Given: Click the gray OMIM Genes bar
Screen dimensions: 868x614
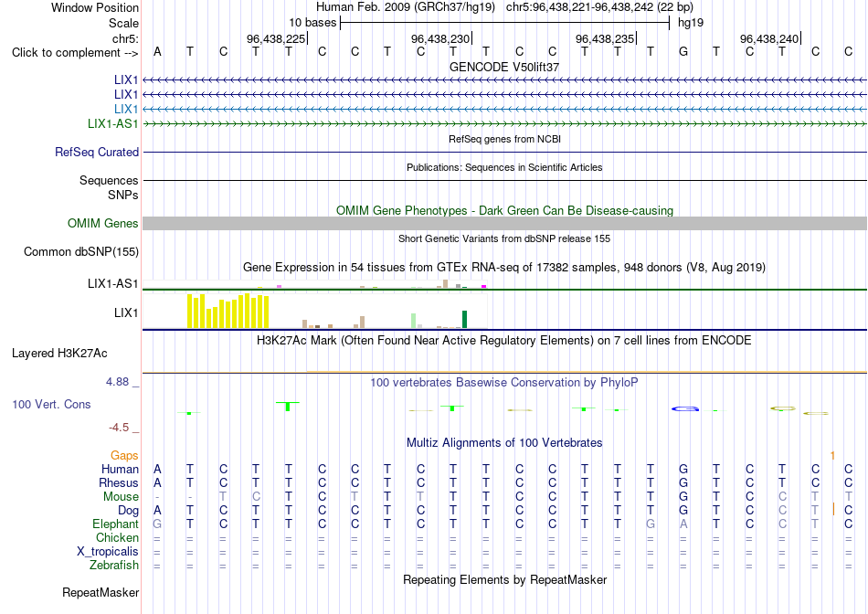Looking at the screenshot, I should point(505,223).
